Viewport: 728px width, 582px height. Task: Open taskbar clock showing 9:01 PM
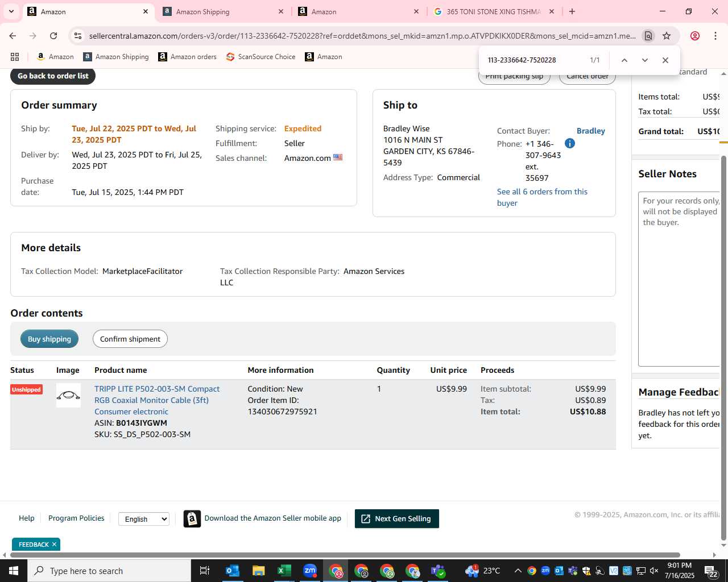click(680, 571)
